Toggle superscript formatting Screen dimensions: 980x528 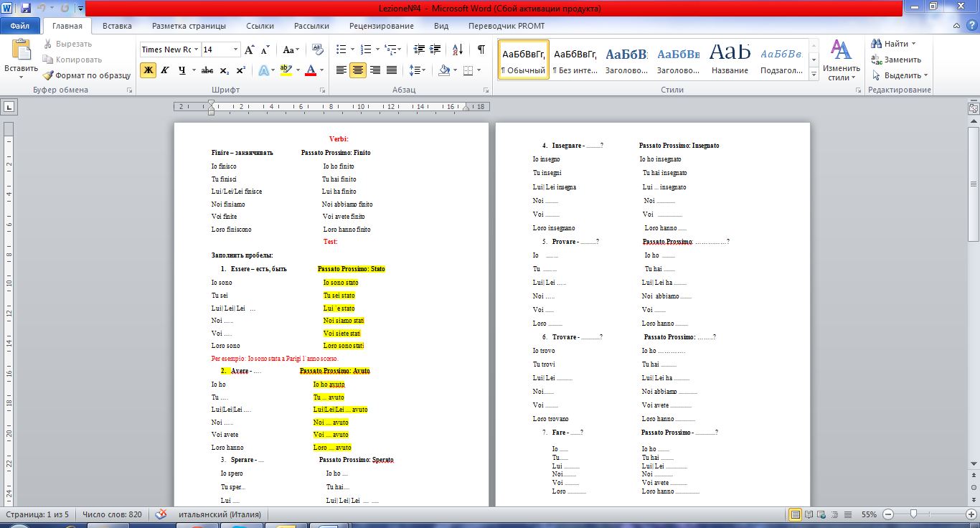coord(241,70)
